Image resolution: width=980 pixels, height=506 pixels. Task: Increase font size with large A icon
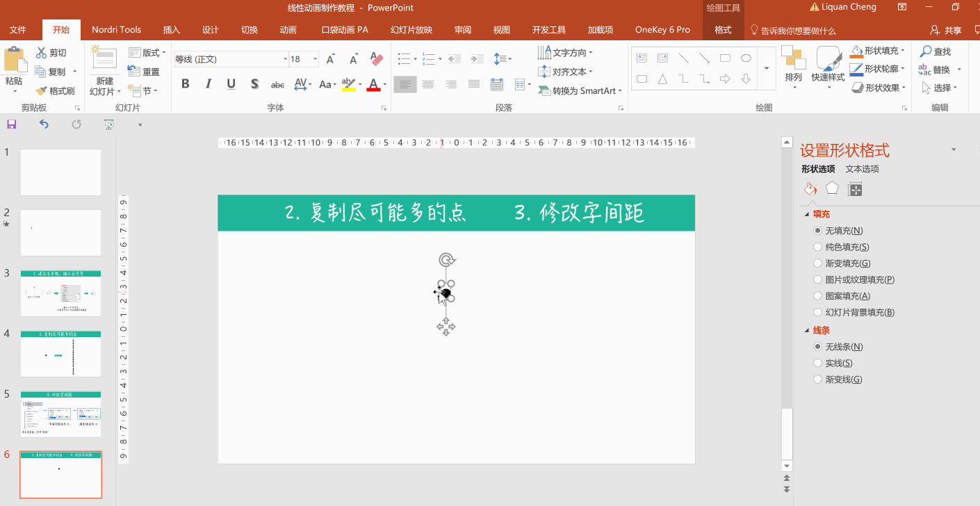(331, 59)
